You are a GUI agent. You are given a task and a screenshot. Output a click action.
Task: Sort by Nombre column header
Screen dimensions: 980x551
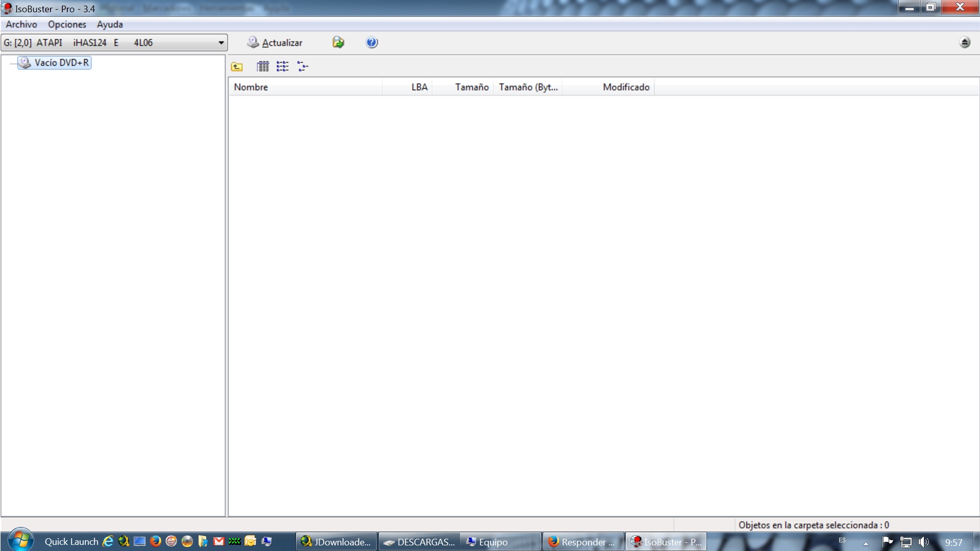click(305, 87)
